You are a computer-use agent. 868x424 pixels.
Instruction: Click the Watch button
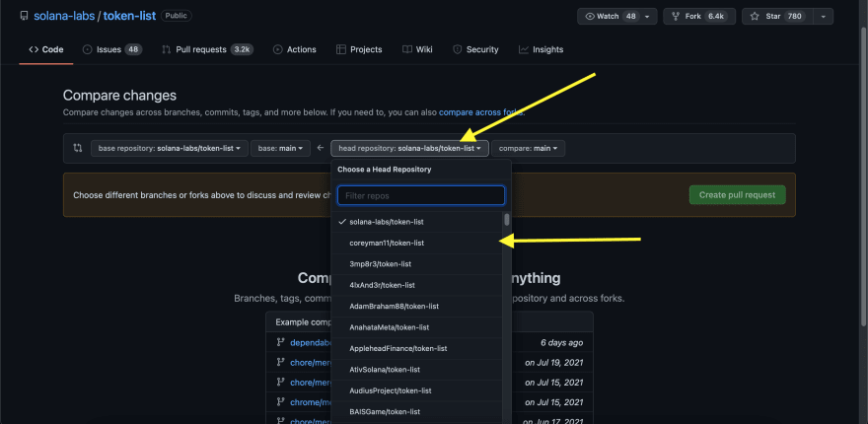pos(617,16)
